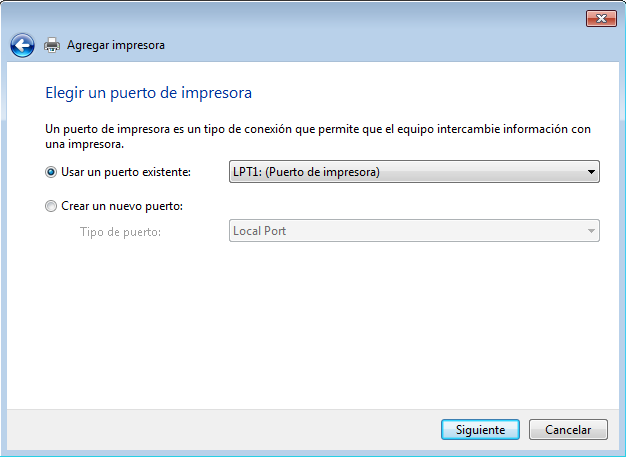Screen dimensions: 626x457
Task: Click the printer icon beside Agregar impresora
Action: [x=52, y=45]
